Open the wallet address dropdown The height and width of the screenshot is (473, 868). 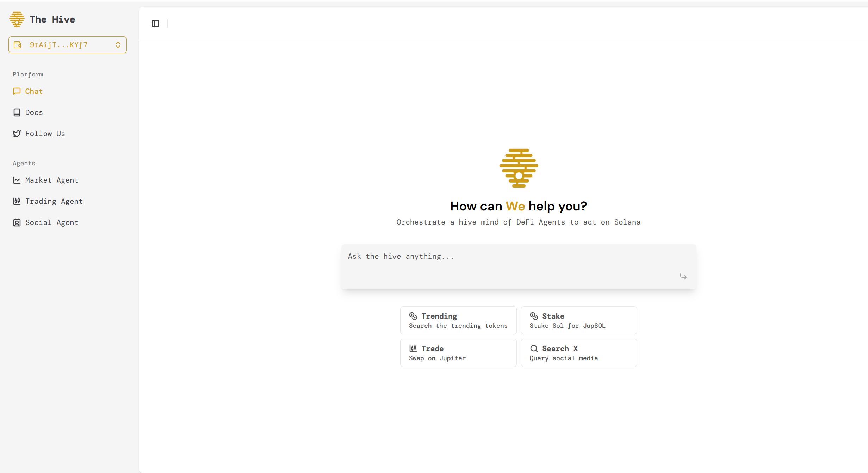67,45
